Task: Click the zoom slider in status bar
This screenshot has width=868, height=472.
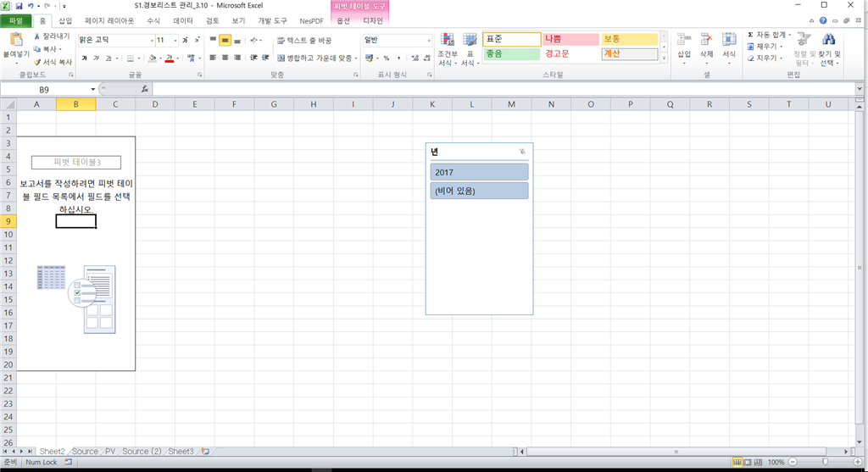Action: [x=825, y=462]
